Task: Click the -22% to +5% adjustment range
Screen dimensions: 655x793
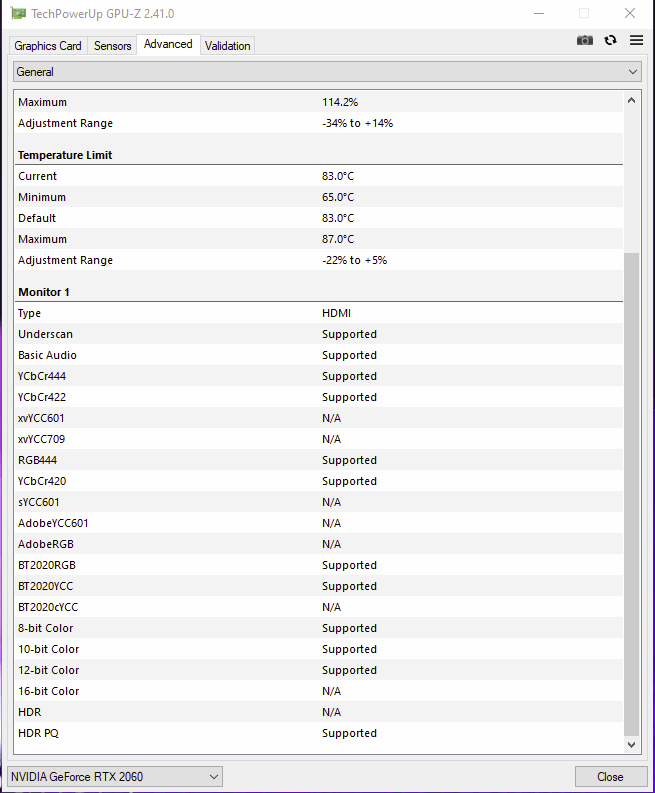Action: [x=355, y=260]
